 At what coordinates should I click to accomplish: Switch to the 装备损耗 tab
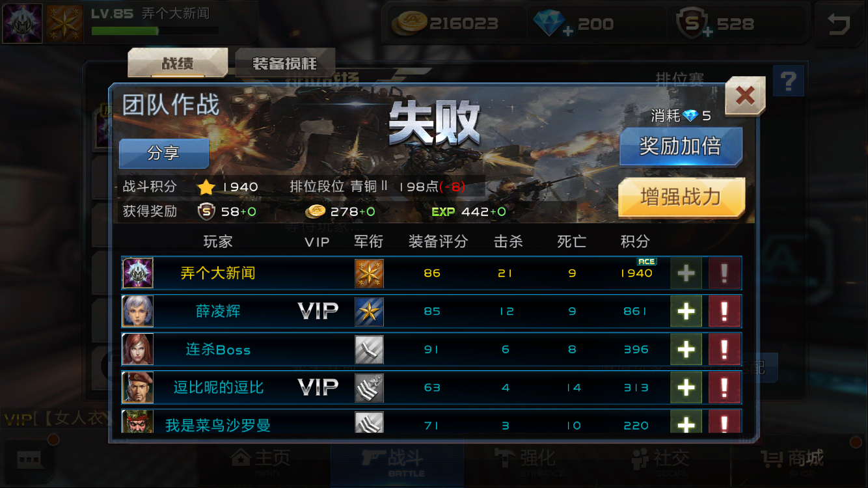(285, 63)
